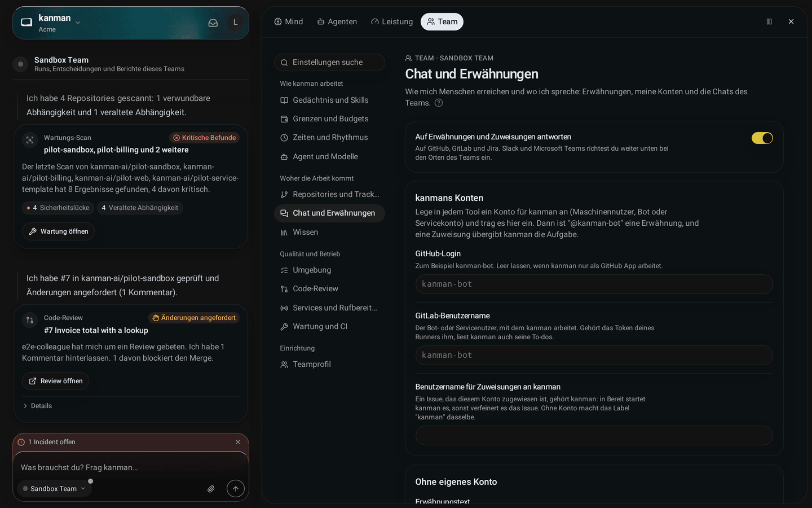
Task: Dismiss the 1 Incident offen banner
Action: pos(238,442)
